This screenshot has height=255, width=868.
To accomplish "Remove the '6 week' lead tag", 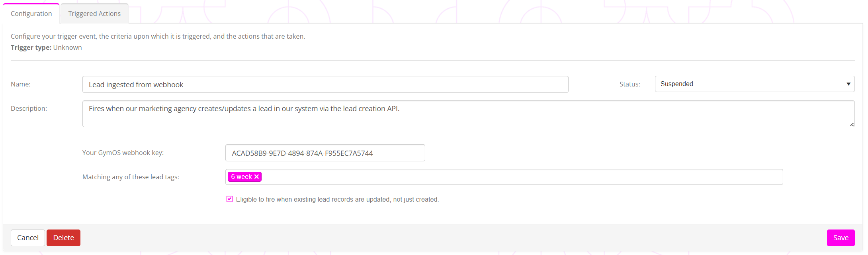I will point(257,177).
